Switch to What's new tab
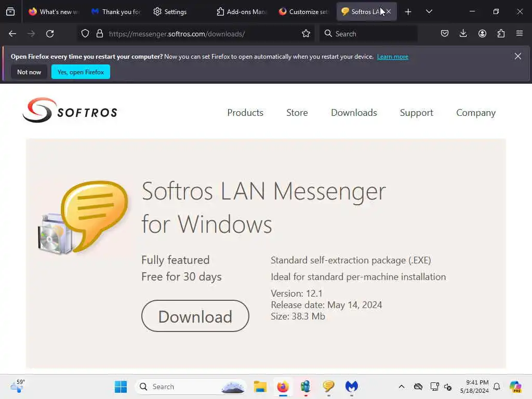532x399 pixels. click(54, 12)
